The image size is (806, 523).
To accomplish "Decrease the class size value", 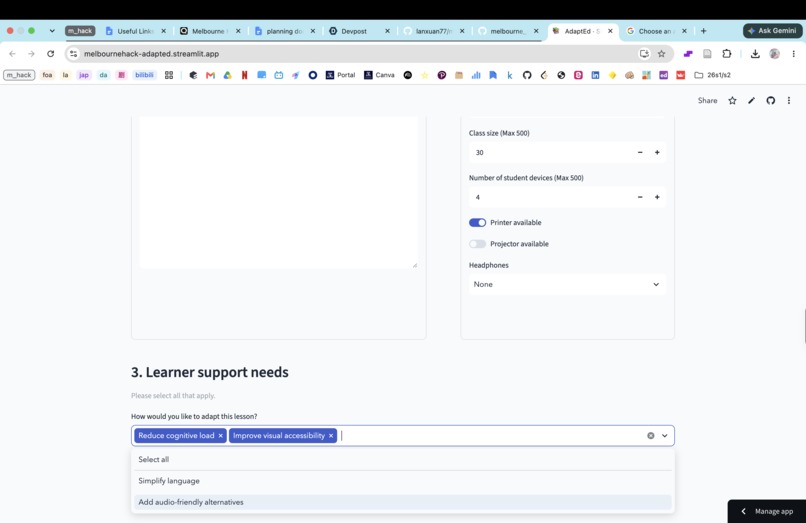I will (x=640, y=152).
